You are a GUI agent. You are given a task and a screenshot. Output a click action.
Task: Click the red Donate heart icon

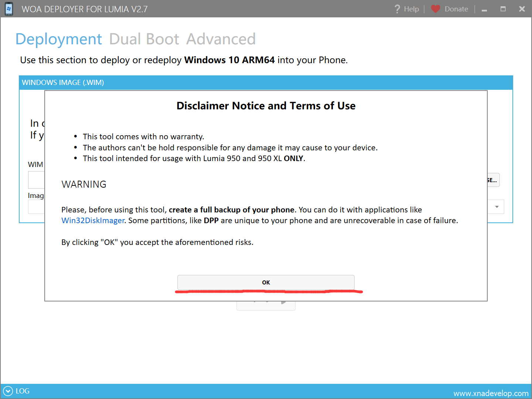click(436, 9)
